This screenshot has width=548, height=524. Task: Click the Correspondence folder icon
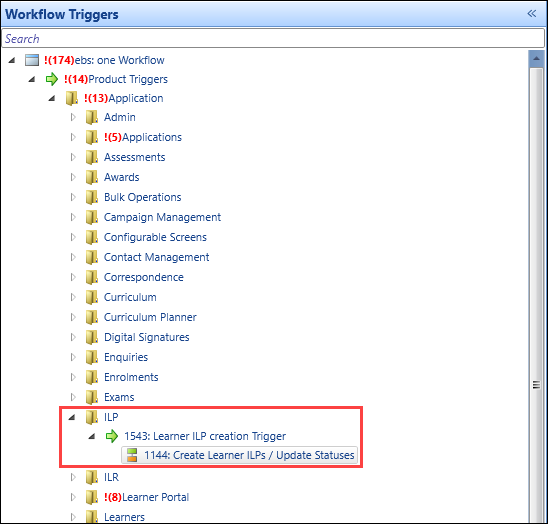point(92,277)
